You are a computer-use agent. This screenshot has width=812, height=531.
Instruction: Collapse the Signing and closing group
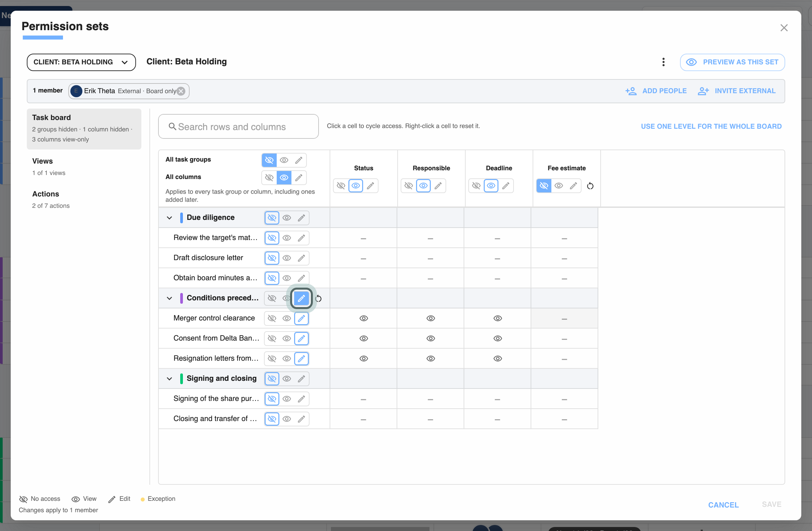(x=169, y=379)
